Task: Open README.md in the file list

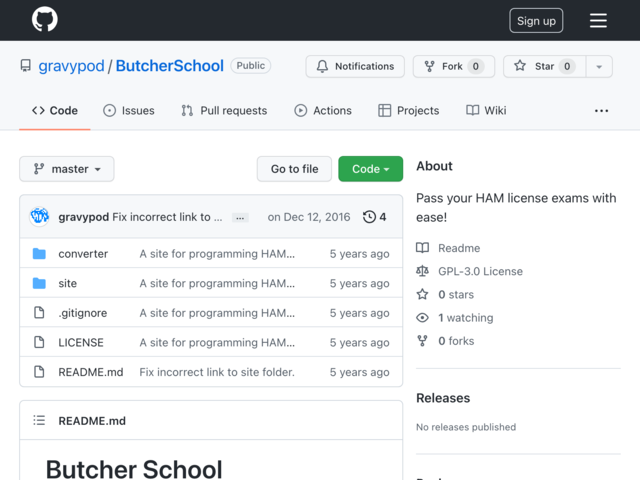Action: point(91,372)
